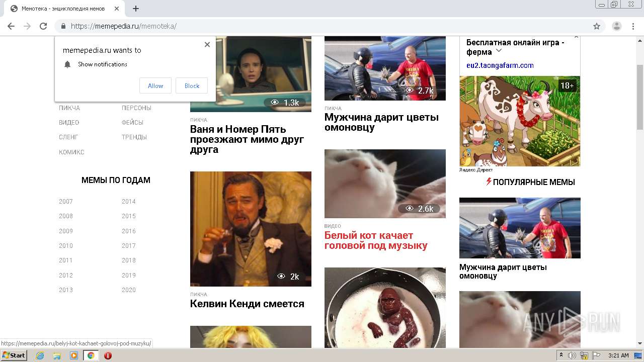Click the browser back arrow
This screenshot has width=644, height=362.
[11, 26]
